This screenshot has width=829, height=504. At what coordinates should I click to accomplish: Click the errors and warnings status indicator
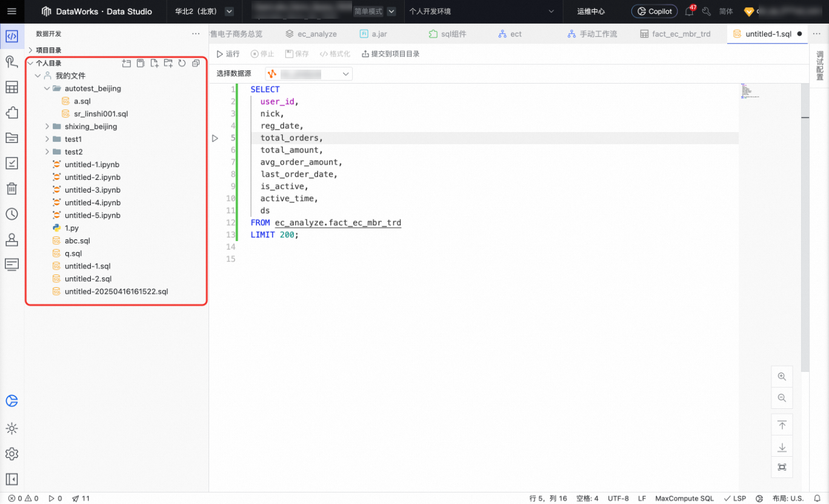(23, 499)
